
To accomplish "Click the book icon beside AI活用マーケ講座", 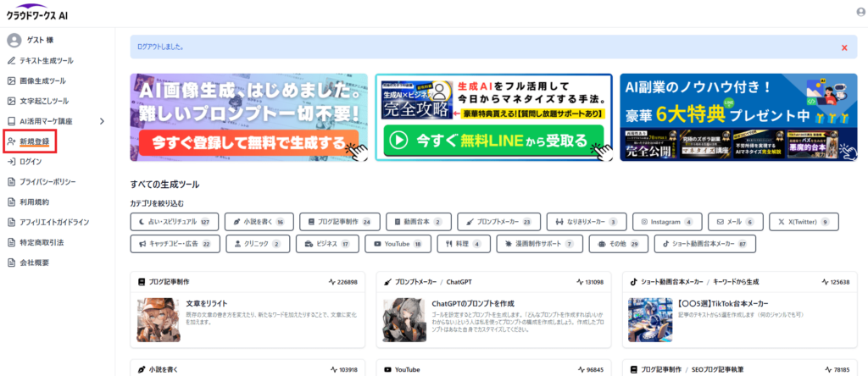I will tap(11, 121).
